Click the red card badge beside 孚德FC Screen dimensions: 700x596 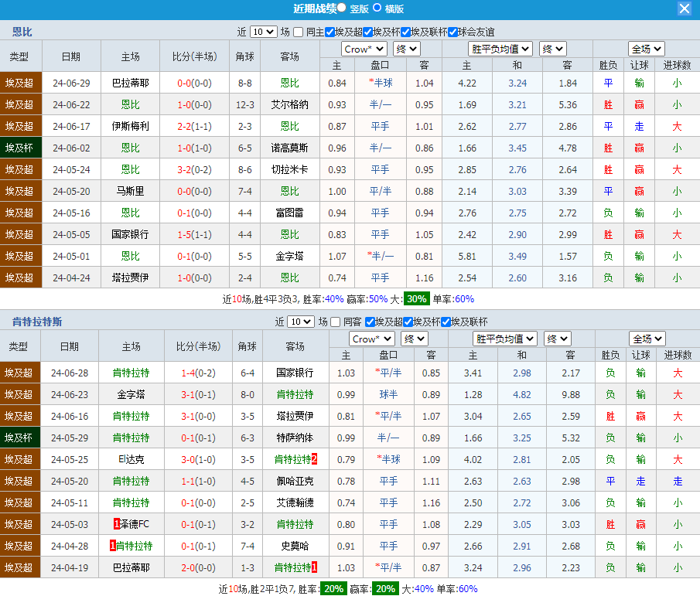[117, 524]
